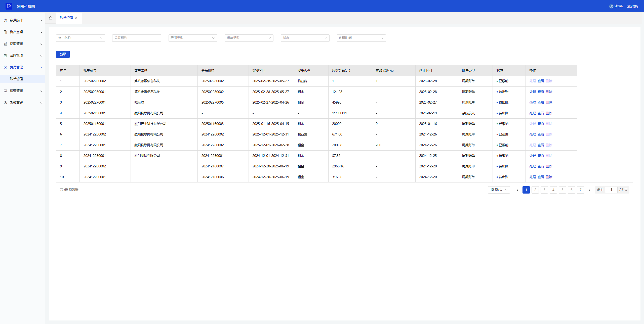The image size is (644, 324).
Task: Click the 运营管理 monitor icon
Action: [x=5, y=91]
